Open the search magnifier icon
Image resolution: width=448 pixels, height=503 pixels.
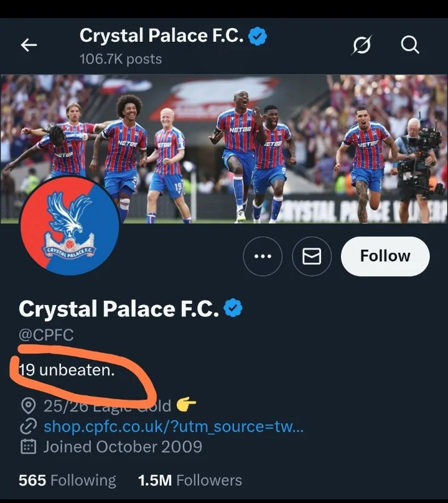409,45
